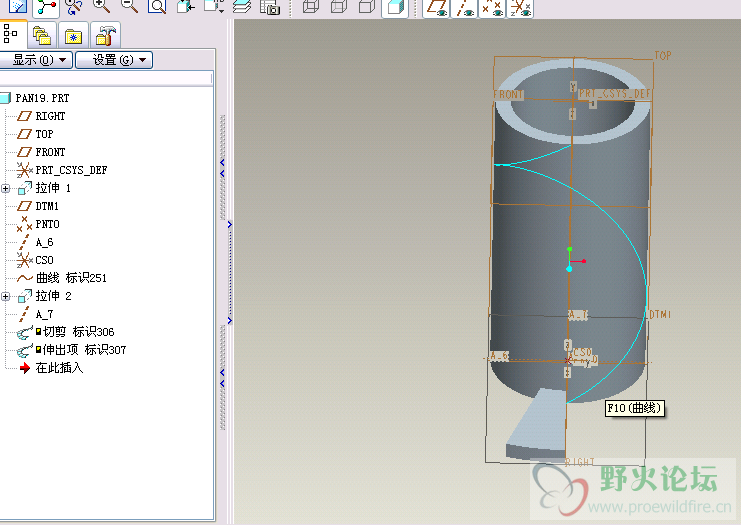741x525 pixels.
Task: Switch to the connections hammer tab
Action: click(x=105, y=35)
